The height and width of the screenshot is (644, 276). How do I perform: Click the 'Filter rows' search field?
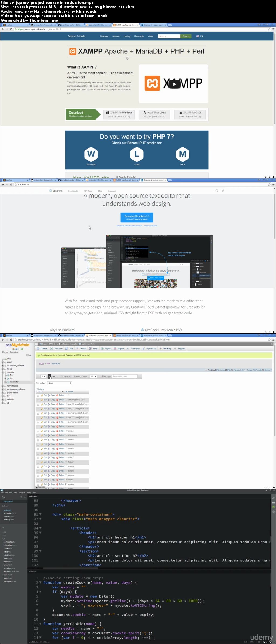click(125, 376)
